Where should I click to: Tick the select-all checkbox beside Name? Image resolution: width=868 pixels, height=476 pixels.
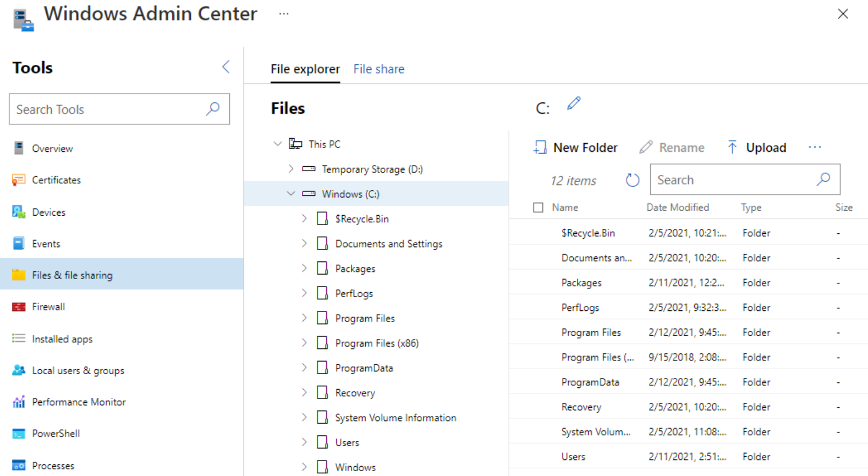[538, 207]
